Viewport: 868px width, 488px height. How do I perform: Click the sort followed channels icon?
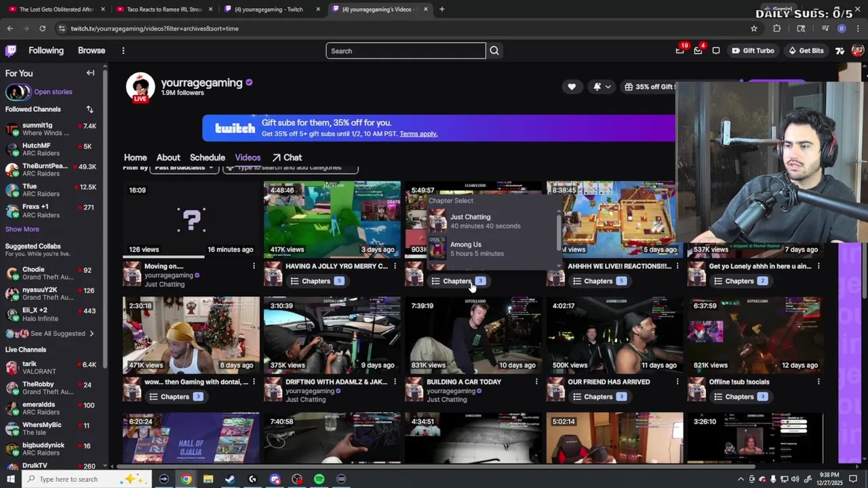(90, 109)
